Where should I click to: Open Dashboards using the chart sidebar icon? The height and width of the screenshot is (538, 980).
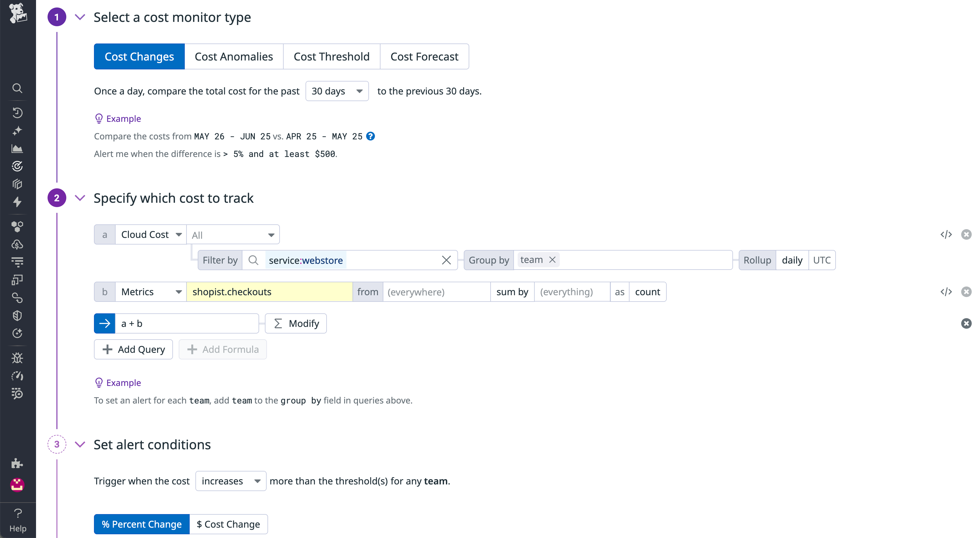tap(18, 149)
